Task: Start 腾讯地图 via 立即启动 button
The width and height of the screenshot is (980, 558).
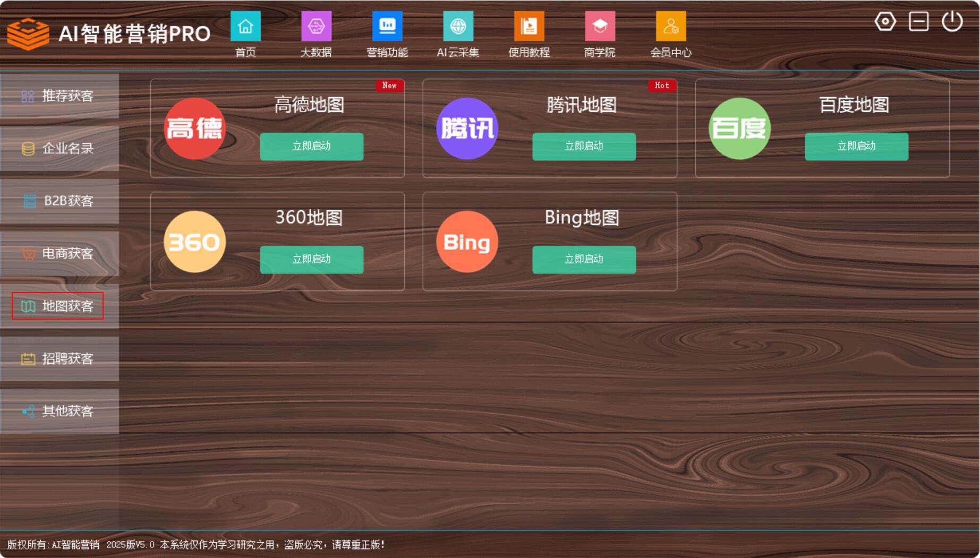Action: coord(584,147)
